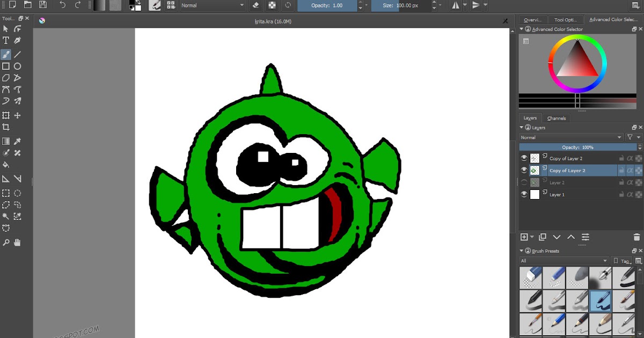Select the eraser brush preset thumbnail
644x338 pixels.
[x=530, y=277]
